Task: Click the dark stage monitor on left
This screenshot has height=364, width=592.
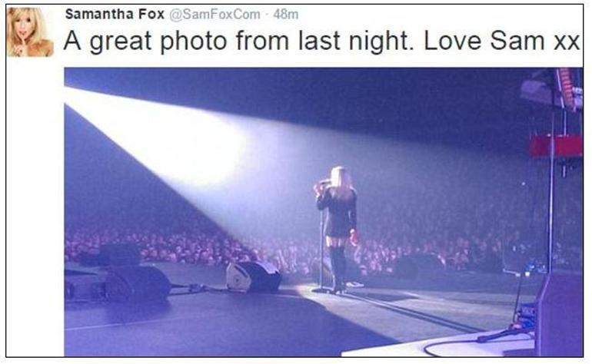Action: point(137,282)
